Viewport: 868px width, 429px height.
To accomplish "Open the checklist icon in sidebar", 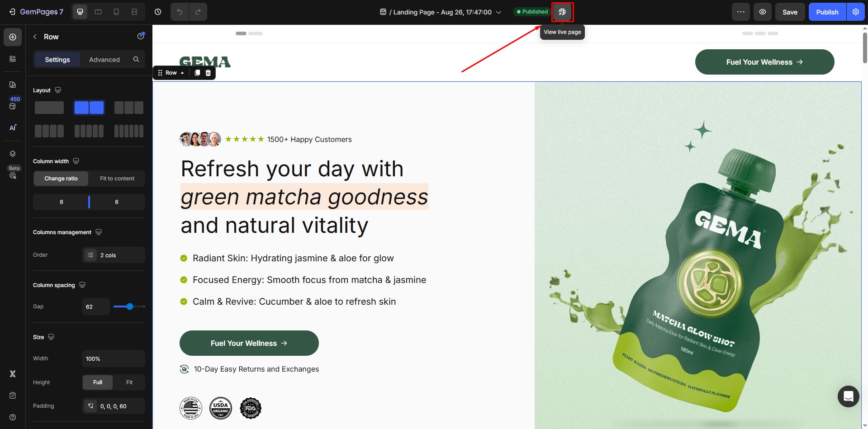I will tap(13, 396).
